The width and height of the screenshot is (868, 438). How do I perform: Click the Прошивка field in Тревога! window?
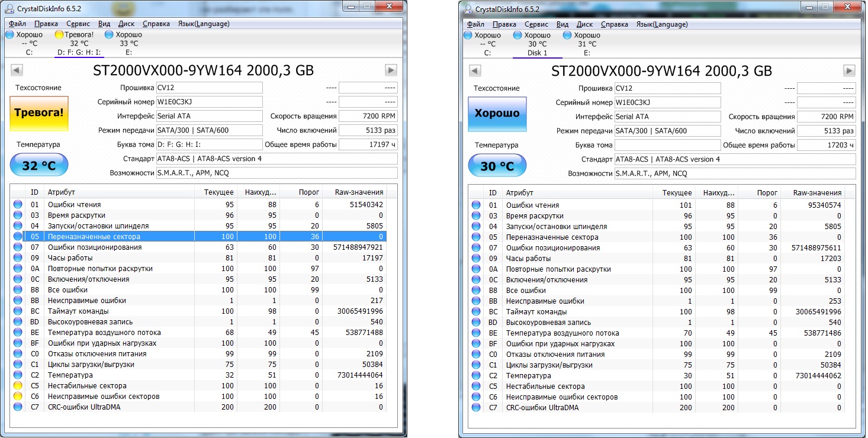(x=209, y=88)
